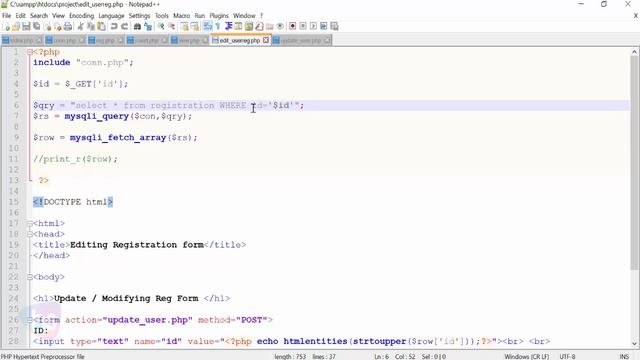
Task: Open the Settings menu
Action: tap(140, 16)
